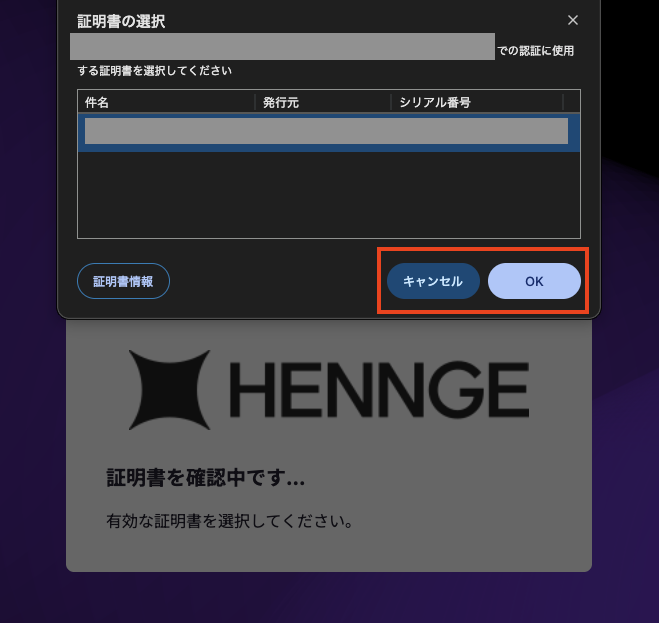
Task: Sort by 発行元 column header
Action: 323,102
